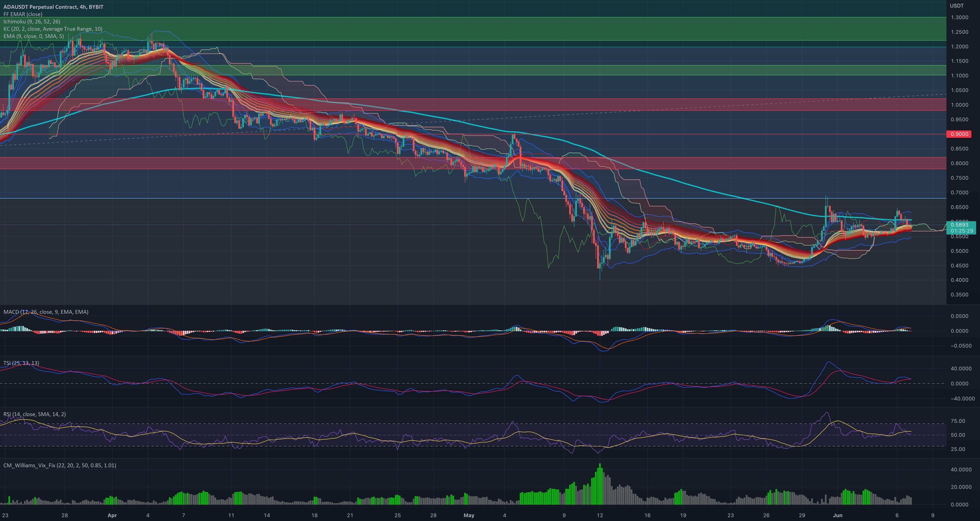Click the USDT currency label on the price axis
Screen dimensions: 980x521
point(956,6)
